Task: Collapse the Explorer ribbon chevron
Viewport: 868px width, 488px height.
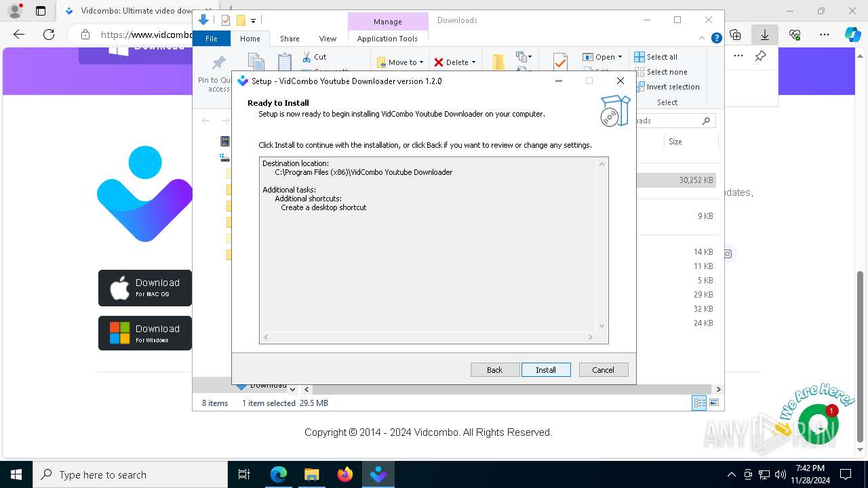Action: click(x=703, y=39)
